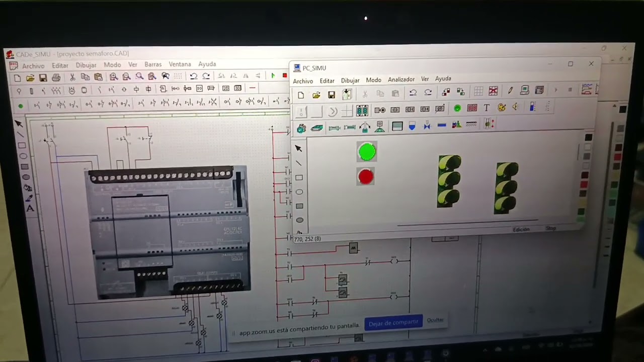
Task: Click the valve icon in PC_SIMU toolbar
Action: [x=427, y=126]
